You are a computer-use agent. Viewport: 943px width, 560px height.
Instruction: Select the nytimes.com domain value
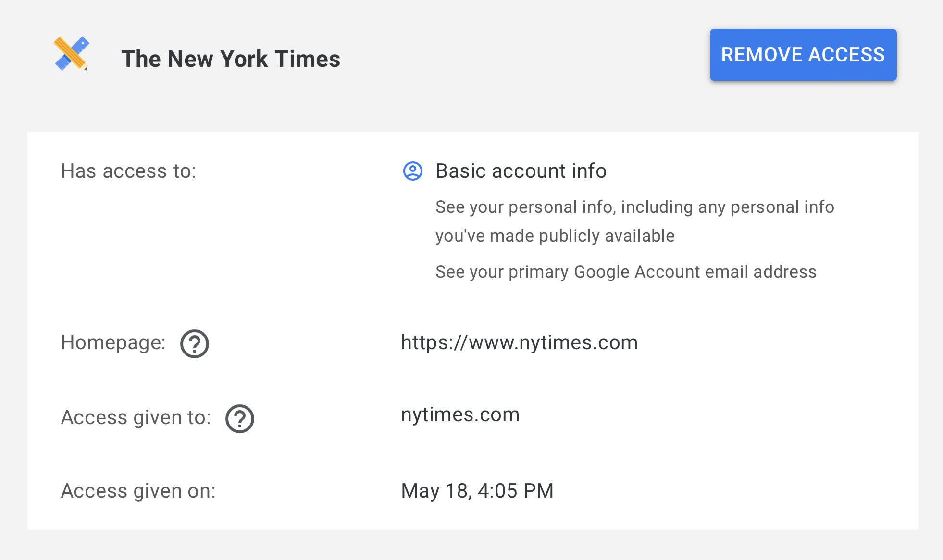(460, 414)
